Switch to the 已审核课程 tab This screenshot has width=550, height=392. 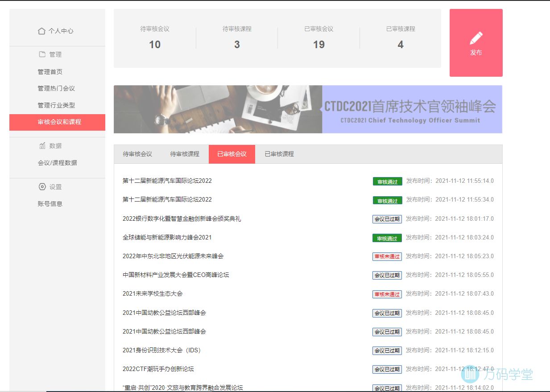(279, 154)
